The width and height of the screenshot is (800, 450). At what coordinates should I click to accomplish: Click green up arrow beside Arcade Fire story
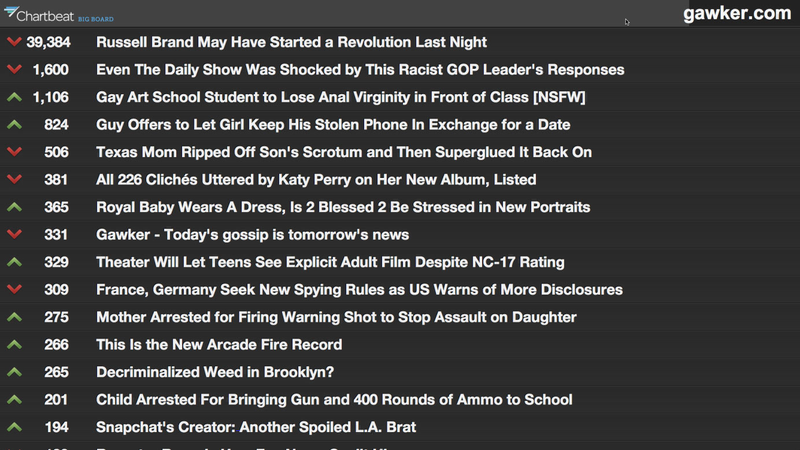click(14, 344)
